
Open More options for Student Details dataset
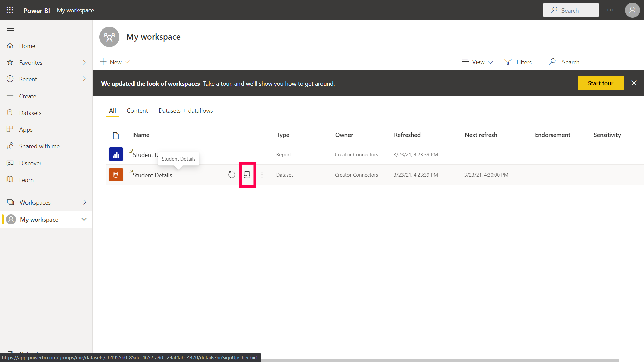tap(262, 175)
